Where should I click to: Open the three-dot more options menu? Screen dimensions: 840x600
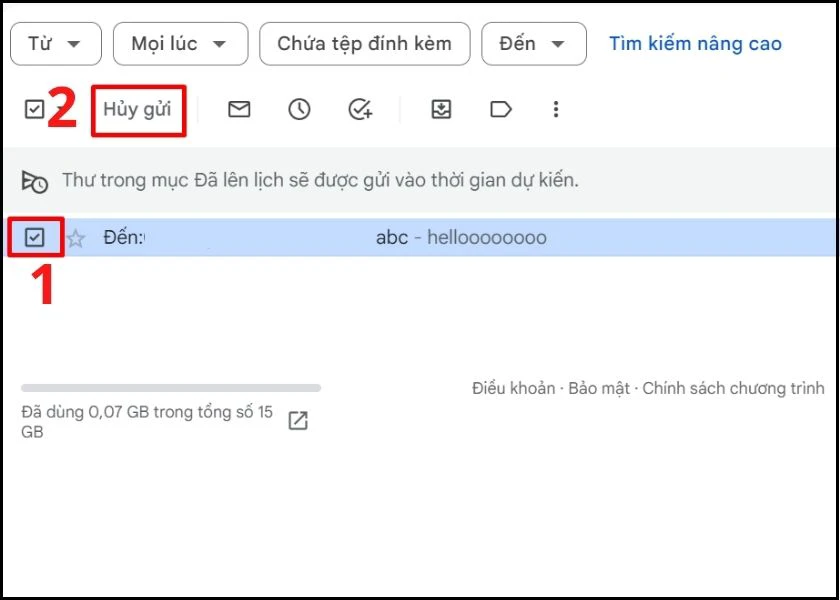tap(556, 110)
